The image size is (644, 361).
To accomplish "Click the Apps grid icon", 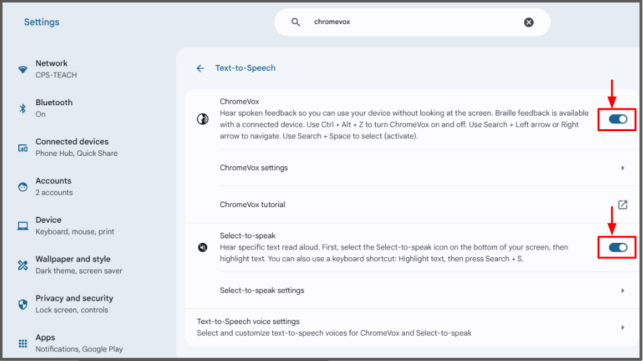I will (x=23, y=343).
